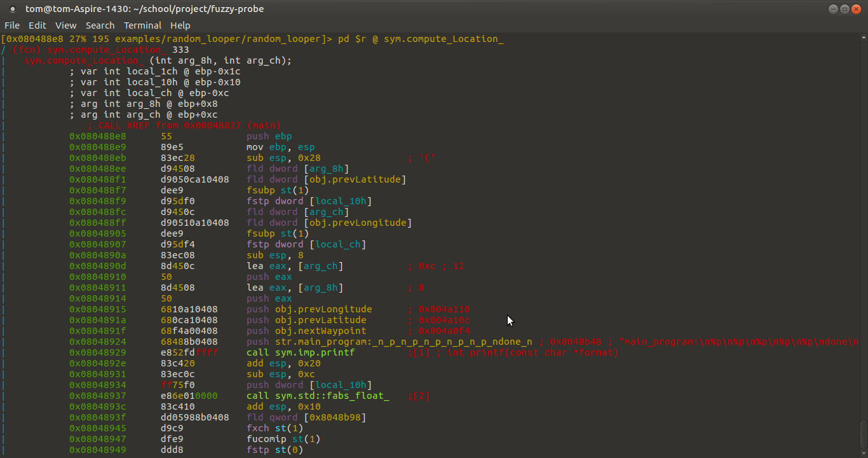Close the terminal window
The image size is (868, 458).
point(856,9)
